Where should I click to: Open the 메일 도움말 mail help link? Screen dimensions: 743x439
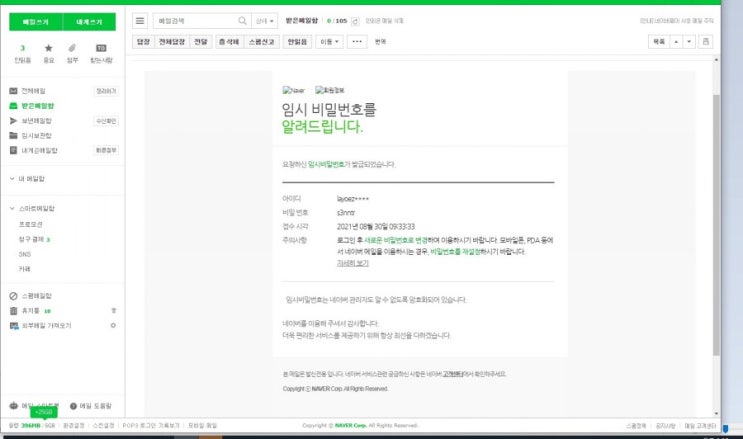91,406
